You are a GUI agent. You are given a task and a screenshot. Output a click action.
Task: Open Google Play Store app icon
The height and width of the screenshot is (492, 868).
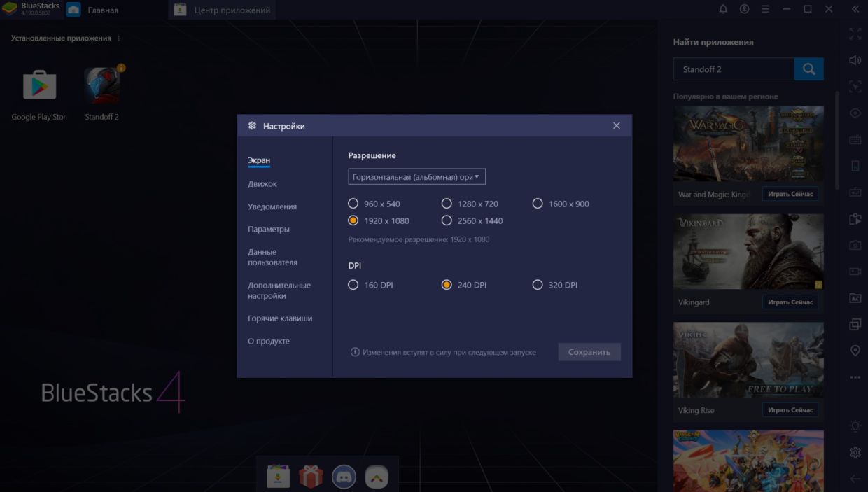[39, 85]
